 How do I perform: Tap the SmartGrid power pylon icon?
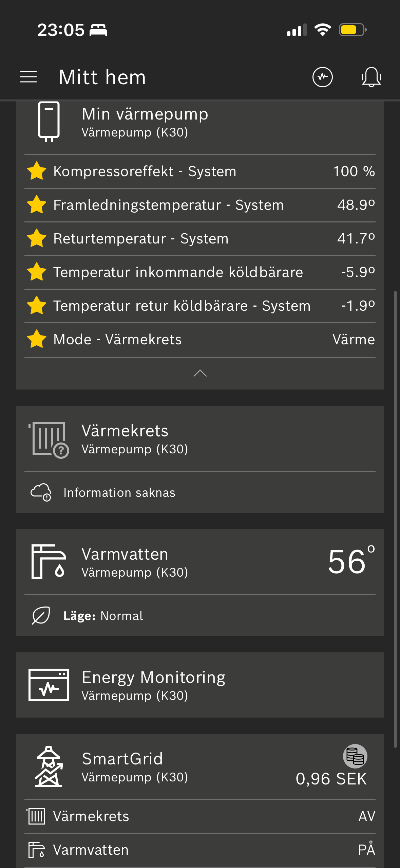[49, 766]
